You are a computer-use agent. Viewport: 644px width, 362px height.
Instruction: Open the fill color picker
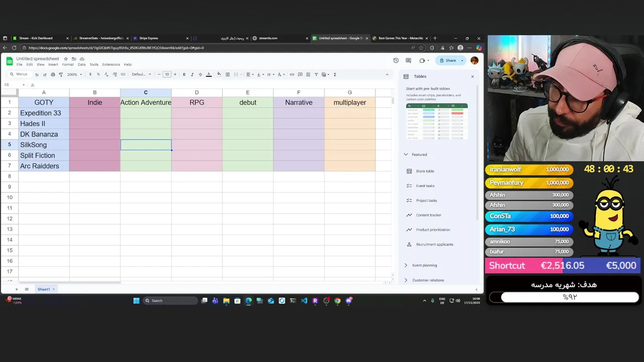[219, 74]
